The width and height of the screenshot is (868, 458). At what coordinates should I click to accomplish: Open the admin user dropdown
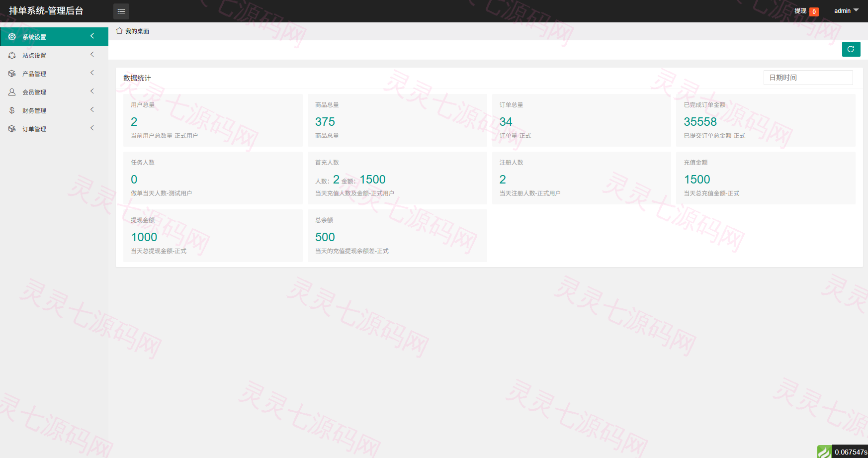[846, 11]
